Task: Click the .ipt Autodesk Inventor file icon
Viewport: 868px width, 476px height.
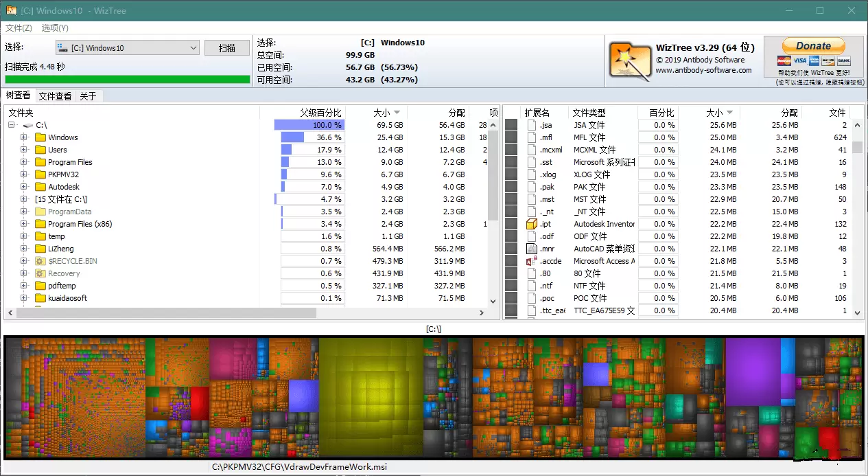Action: click(531, 224)
